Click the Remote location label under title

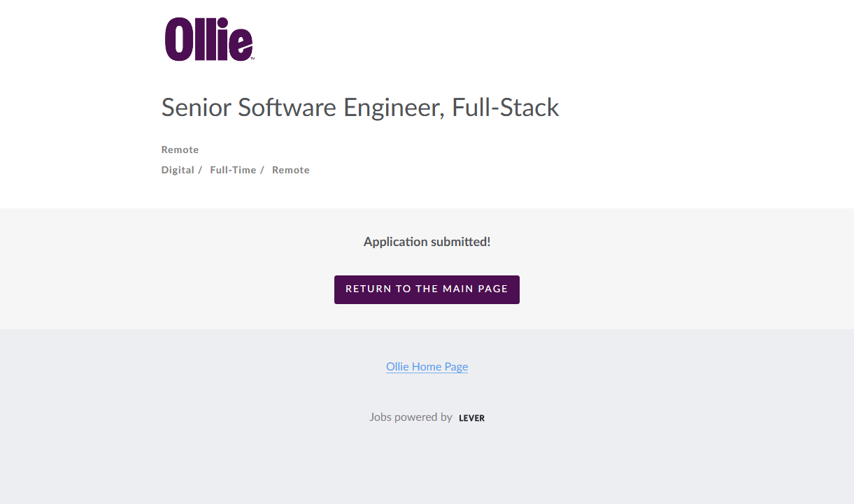point(180,150)
